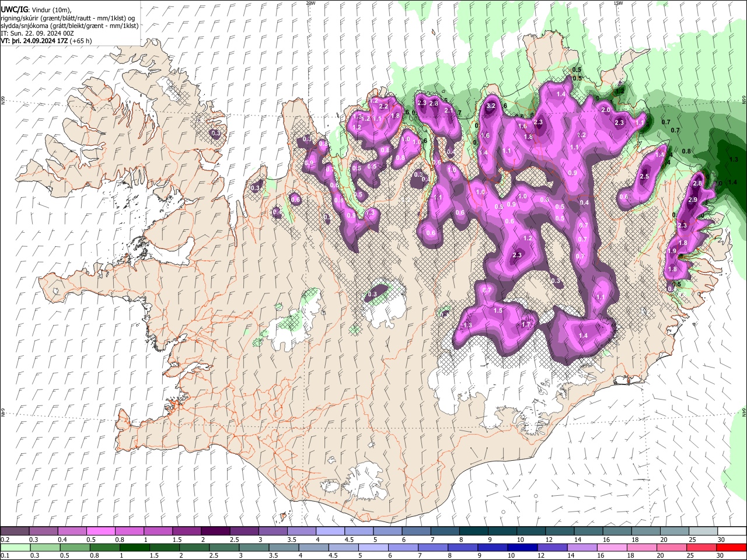This screenshot has height=560, width=747.
Task: Select the 'IT: Sun. 22. 09. 2024 00Z' line
Action: (37, 33)
